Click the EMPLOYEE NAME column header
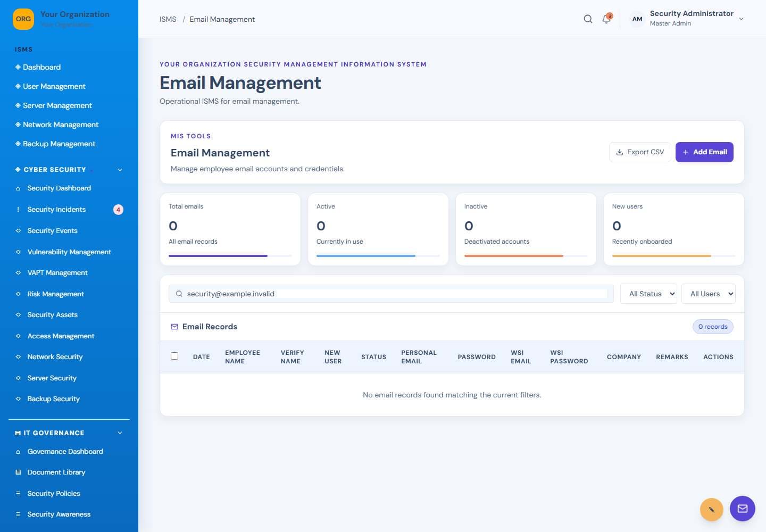This screenshot has height=532, width=766. [x=243, y=357]
